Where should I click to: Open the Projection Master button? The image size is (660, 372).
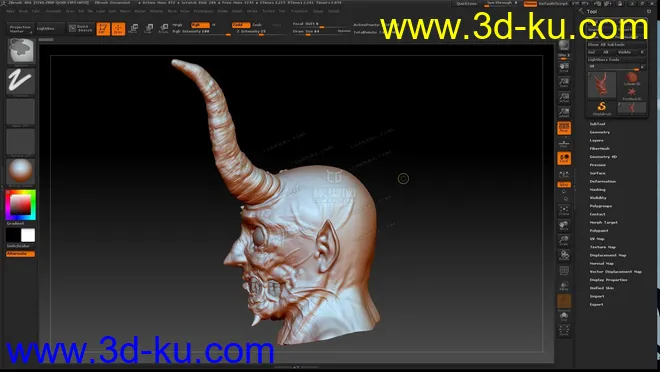pos(20,29)
